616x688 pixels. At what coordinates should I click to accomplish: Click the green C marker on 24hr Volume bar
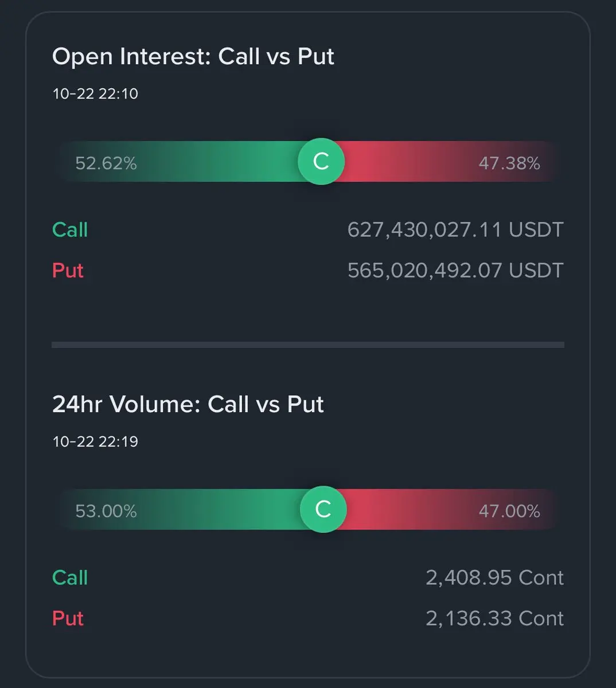[323, 509]
